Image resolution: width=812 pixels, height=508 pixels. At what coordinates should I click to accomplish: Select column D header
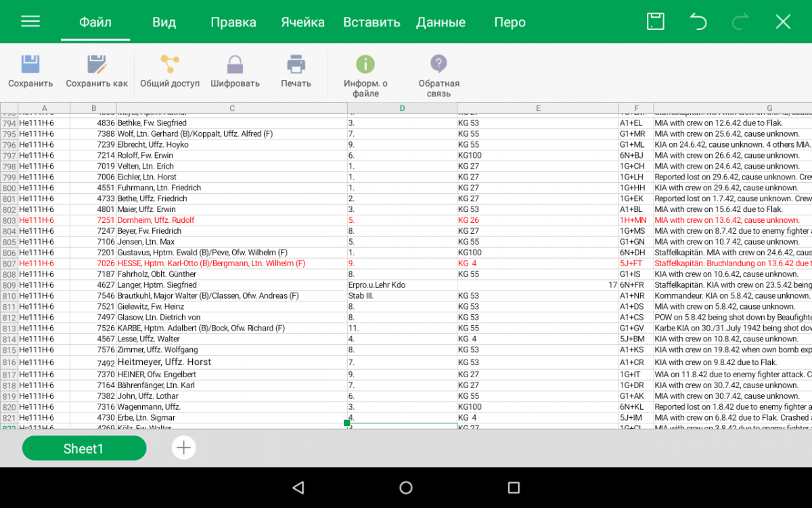click(402, 108)
